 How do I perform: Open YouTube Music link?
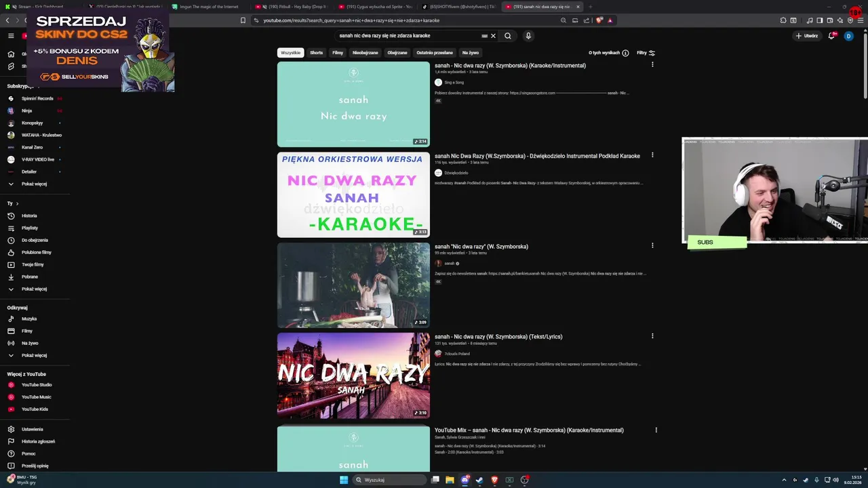click(x=35, y=397)
